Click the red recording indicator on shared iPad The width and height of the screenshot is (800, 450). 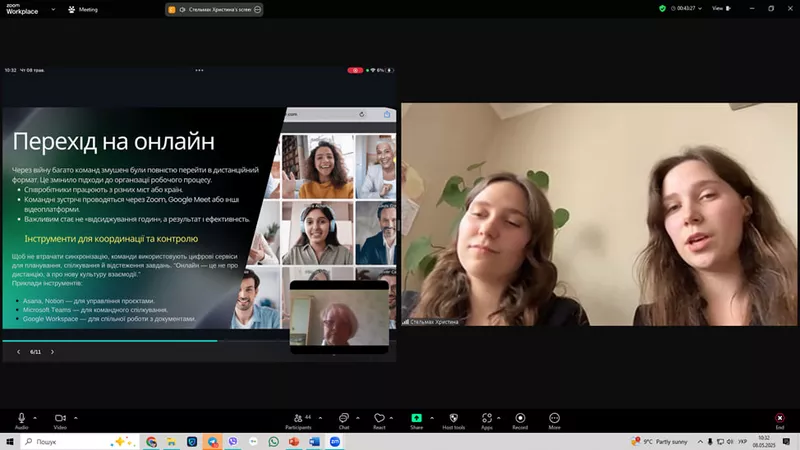(x=355, y=70)
